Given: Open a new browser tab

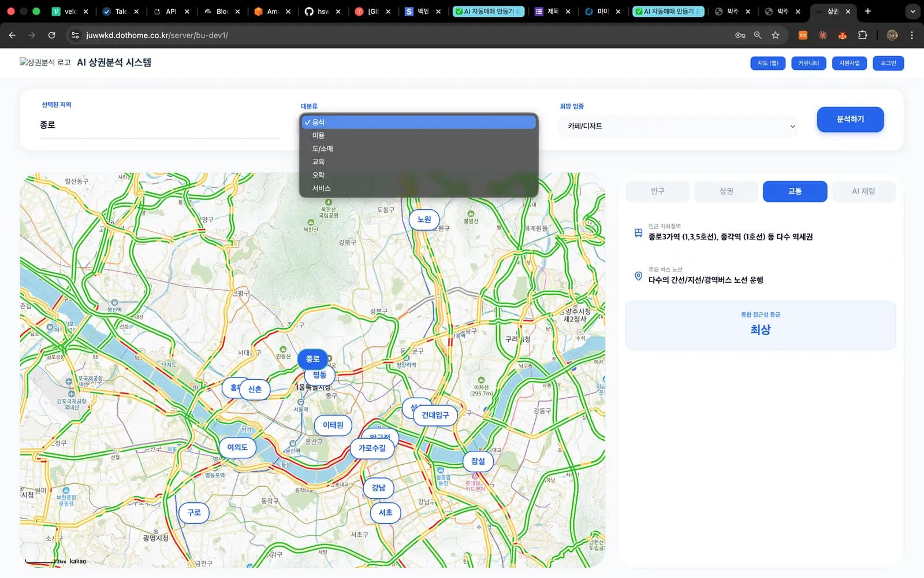Looking at the screenshot, I should pos(867,11).
